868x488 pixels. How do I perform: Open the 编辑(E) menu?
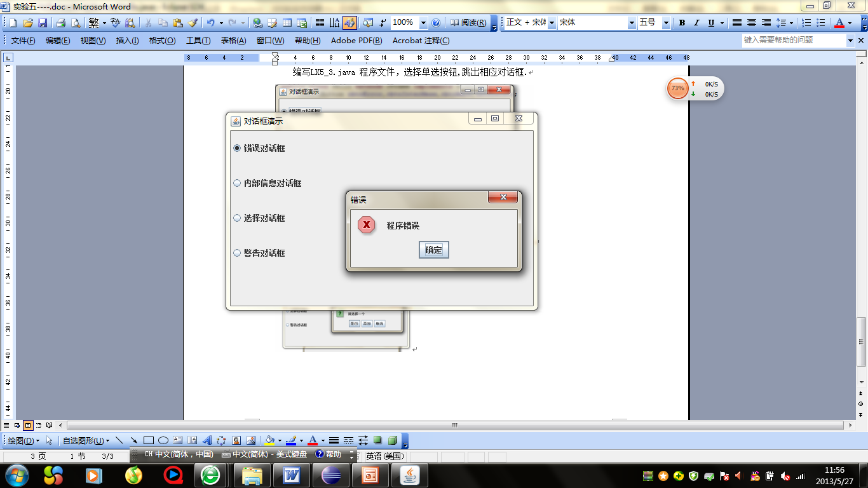coord(58,41)
